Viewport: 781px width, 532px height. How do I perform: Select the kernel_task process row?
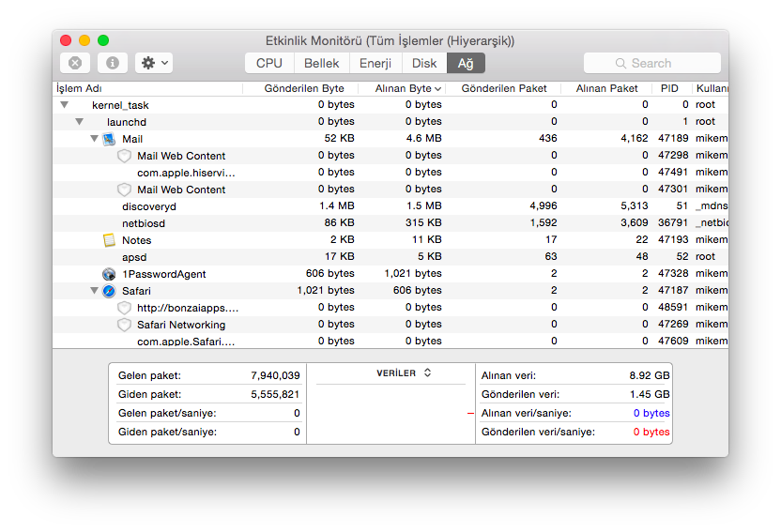(x=390, y=105)
